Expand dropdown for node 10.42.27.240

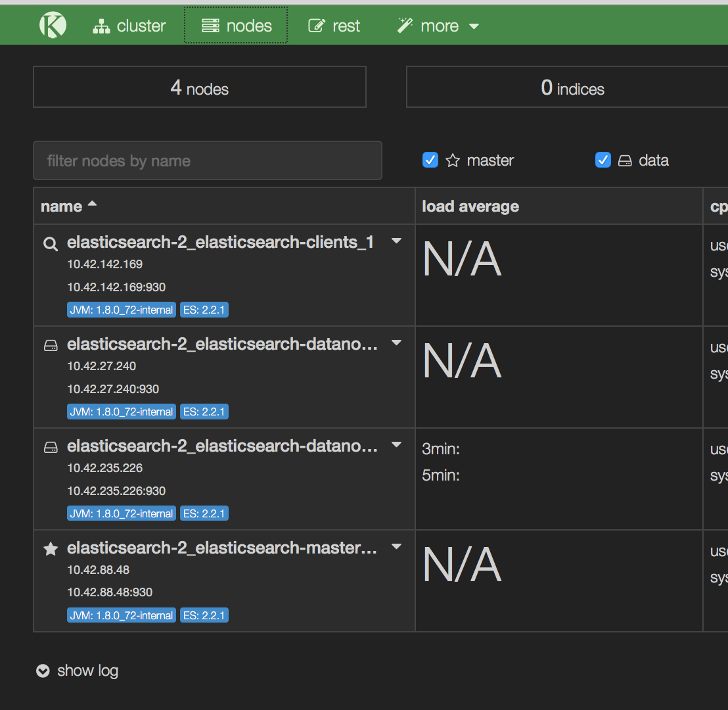(396, 343)
